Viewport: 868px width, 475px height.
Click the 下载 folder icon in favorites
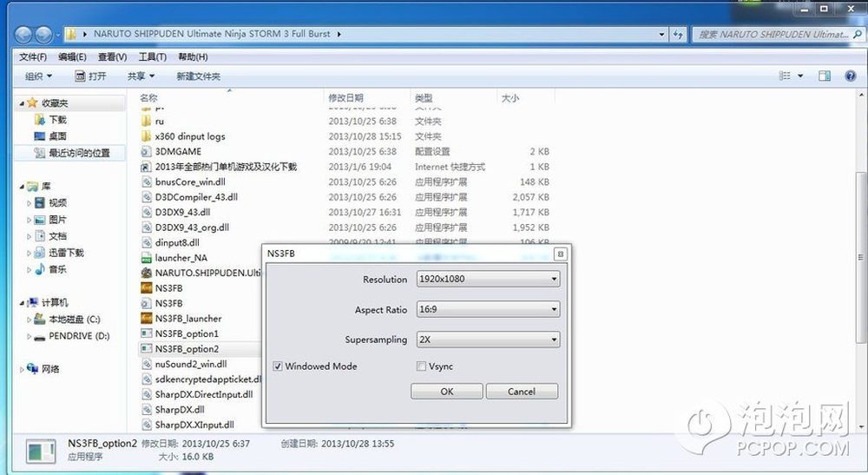click(40, 120)
